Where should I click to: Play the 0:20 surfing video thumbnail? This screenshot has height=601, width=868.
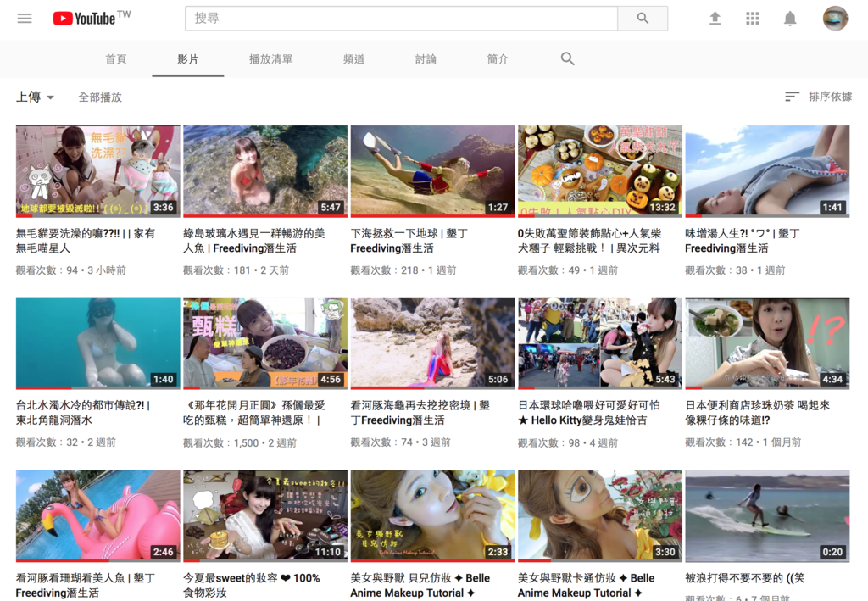point(767,515)
